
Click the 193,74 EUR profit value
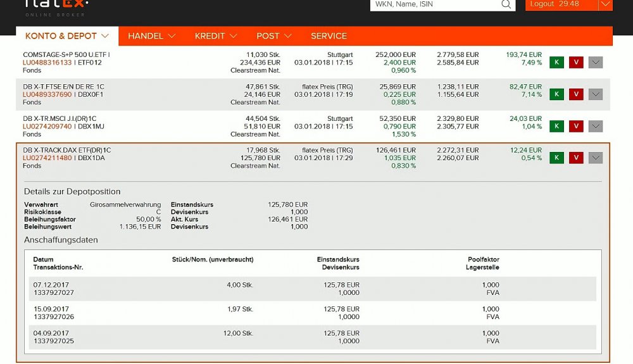coord(523,54)
